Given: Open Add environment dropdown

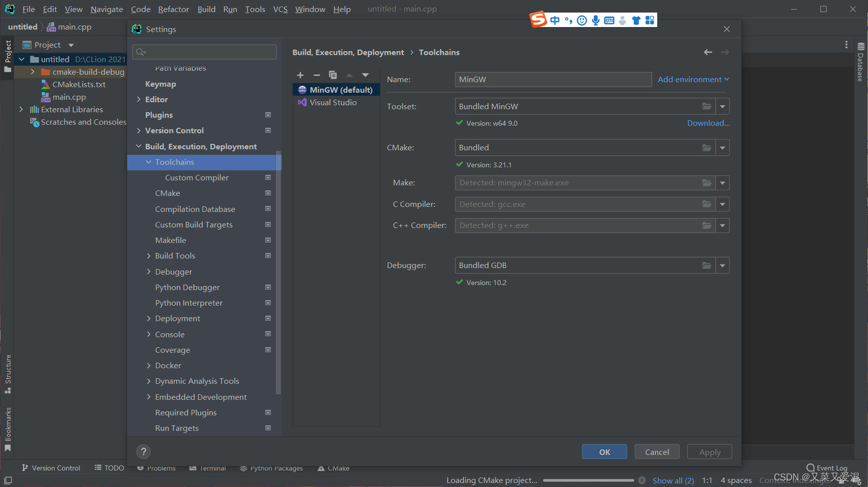Looking at the screenshot, I should tap(693, 79).
